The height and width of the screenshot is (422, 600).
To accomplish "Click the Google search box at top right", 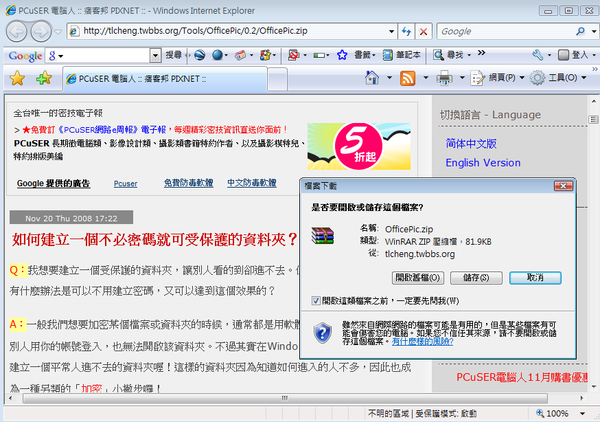I will 505,31.
